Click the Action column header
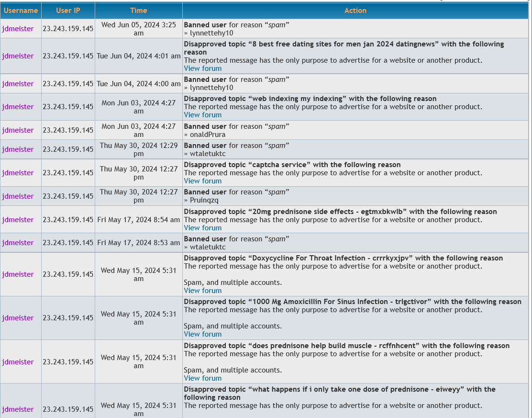532x418 pixels. (x=355, y=11)
